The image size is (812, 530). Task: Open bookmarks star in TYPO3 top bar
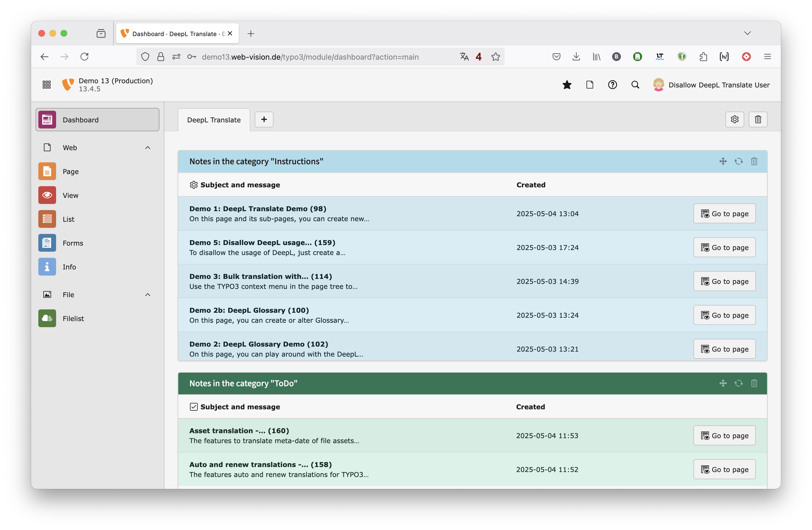567,85
